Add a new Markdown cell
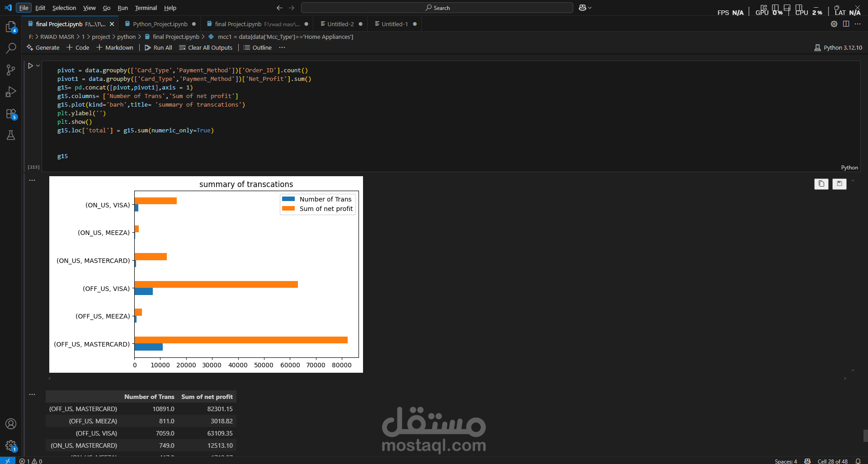This screenshot has height=464, width=868. pos(115,47)
